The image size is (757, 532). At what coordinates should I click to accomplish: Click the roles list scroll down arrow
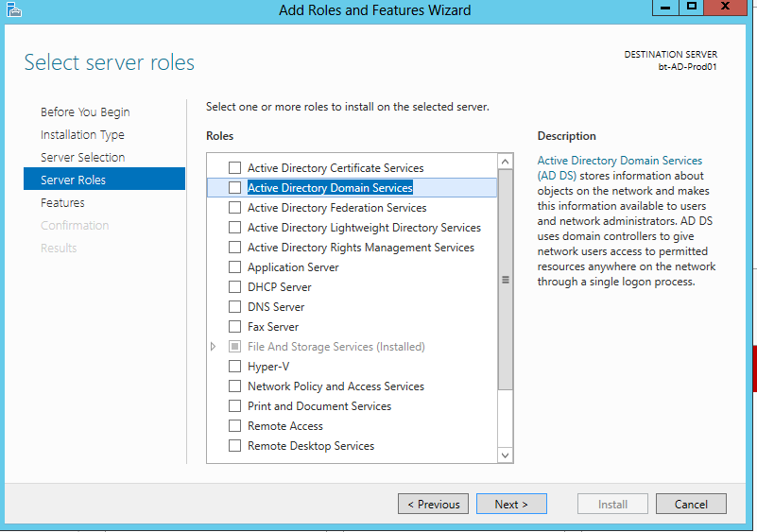tap(505, 455)
